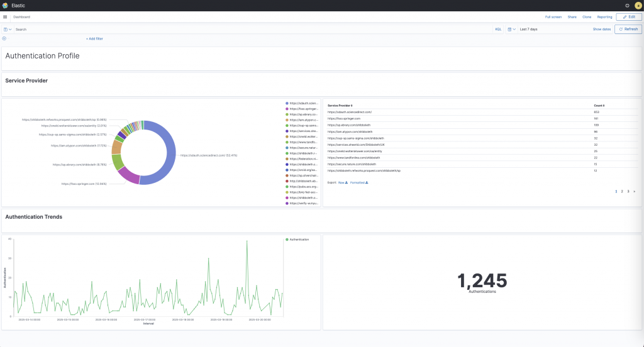Open the help icon in header
The width and height of the screenshot is (644, 347).
[x=626, y=5]
